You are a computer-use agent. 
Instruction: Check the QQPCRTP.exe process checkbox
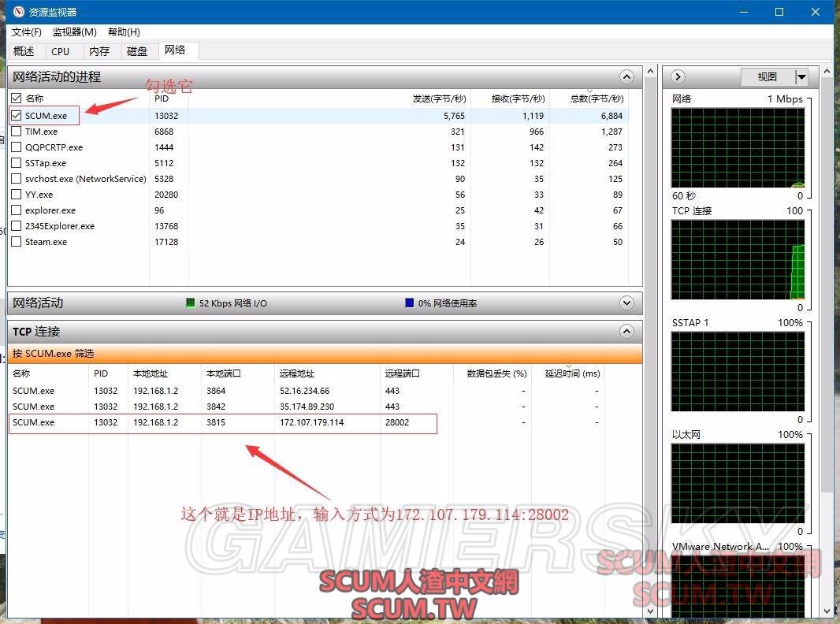16,147
